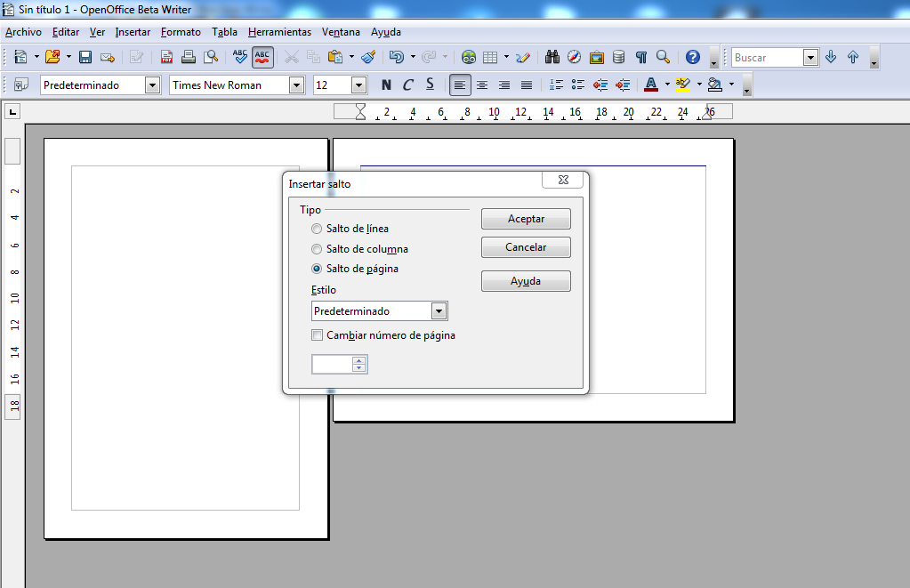Export directly as PDF icon

pos(166,57)
